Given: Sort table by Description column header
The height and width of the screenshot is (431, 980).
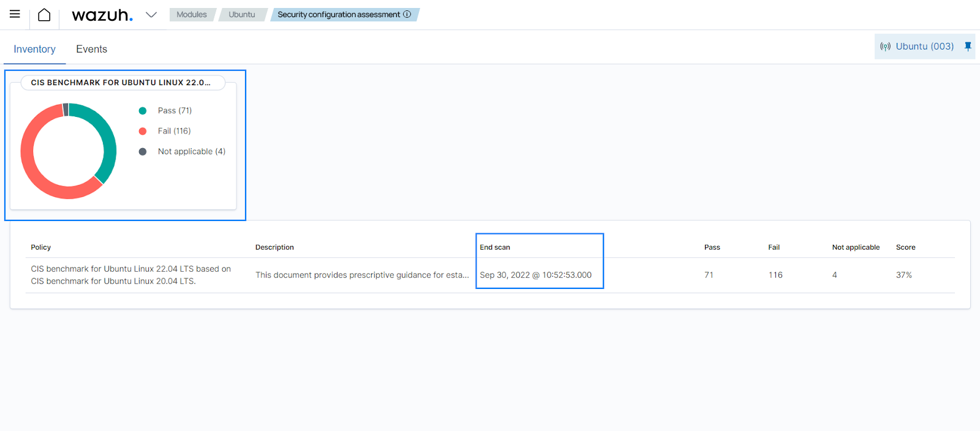Looking at the screenshot, I should [x=274, y=247].
